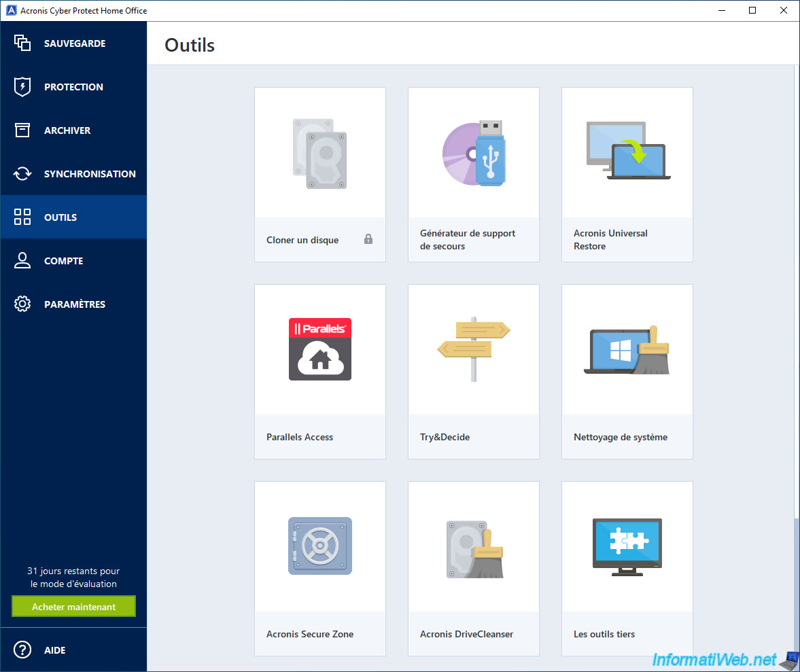Launch Cloner un disque tool label
The height and width of the screenshot is (672, 800).
pos(302,240)
